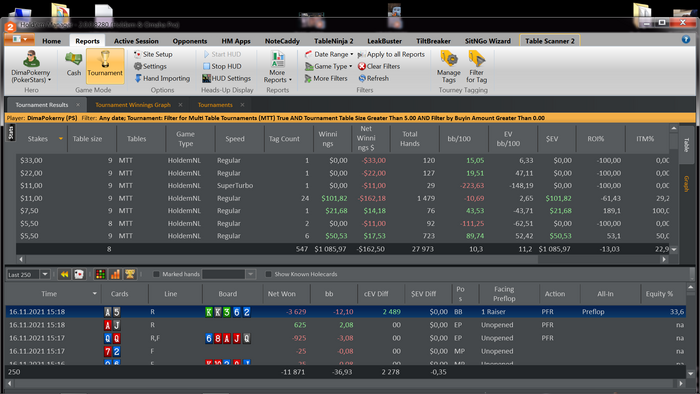Open the application menu button
The height and width of the screenshot is (394, 700).
(19, 39)
